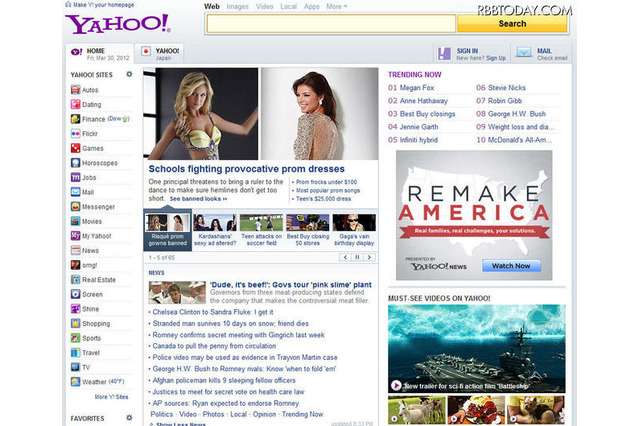Viewport: 640px width, 426px height.
Task: Click the Mail envelope icon in header
Action: tap(523, 53)
